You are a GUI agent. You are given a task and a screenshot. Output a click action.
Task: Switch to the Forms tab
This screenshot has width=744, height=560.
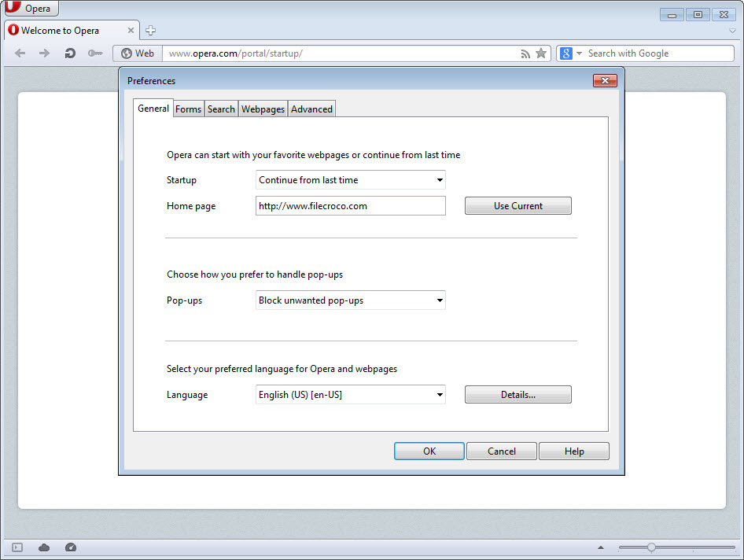[x=189, y=109]
